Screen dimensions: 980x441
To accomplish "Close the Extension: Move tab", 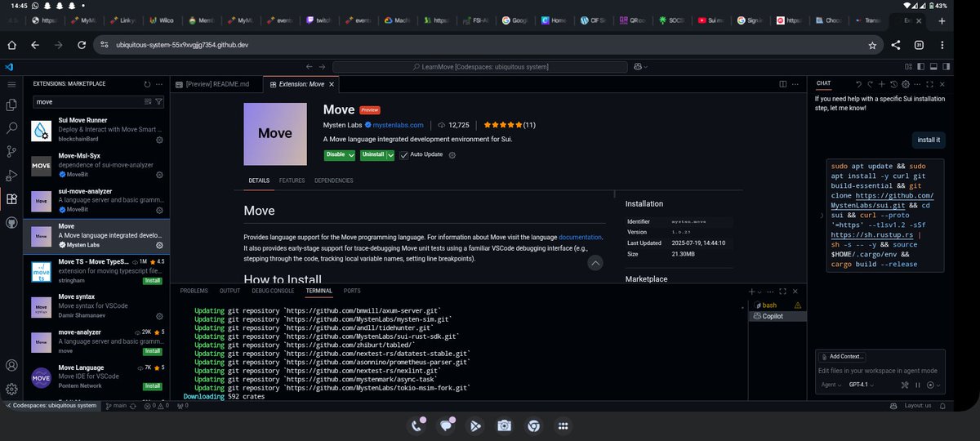I will pyautogui.click(x=332, y=83).
